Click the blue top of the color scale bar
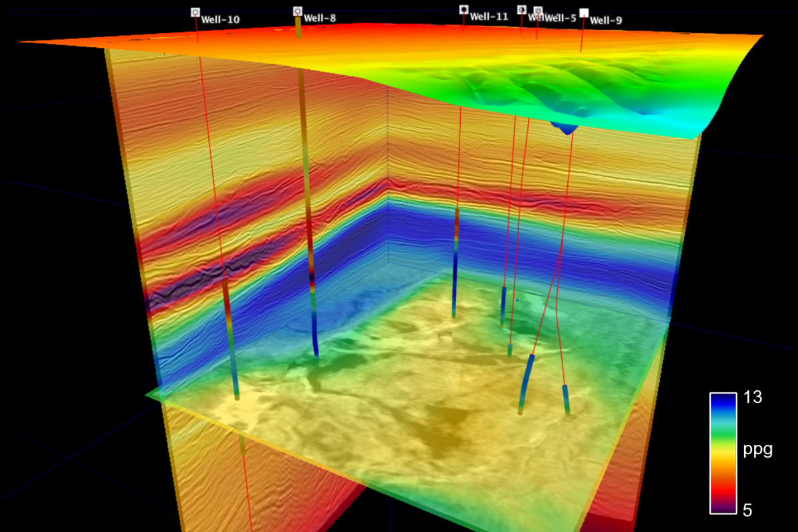The height and width of the screenshot is (532, 798). point(722,401)
